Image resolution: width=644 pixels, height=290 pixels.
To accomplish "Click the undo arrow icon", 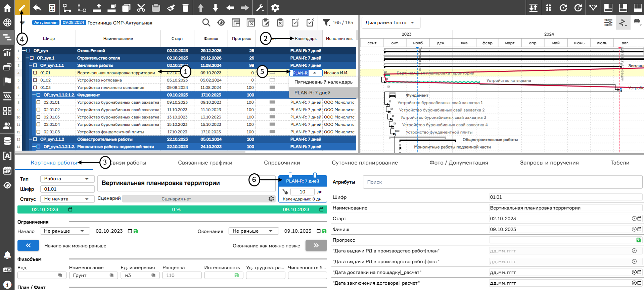I will click(37, 7).
